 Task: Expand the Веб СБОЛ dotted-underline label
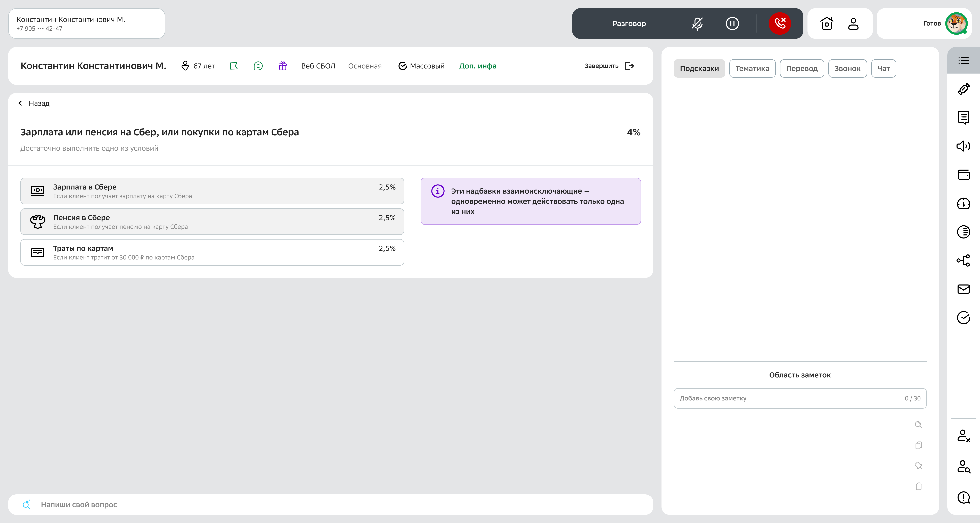click(318, 66)
